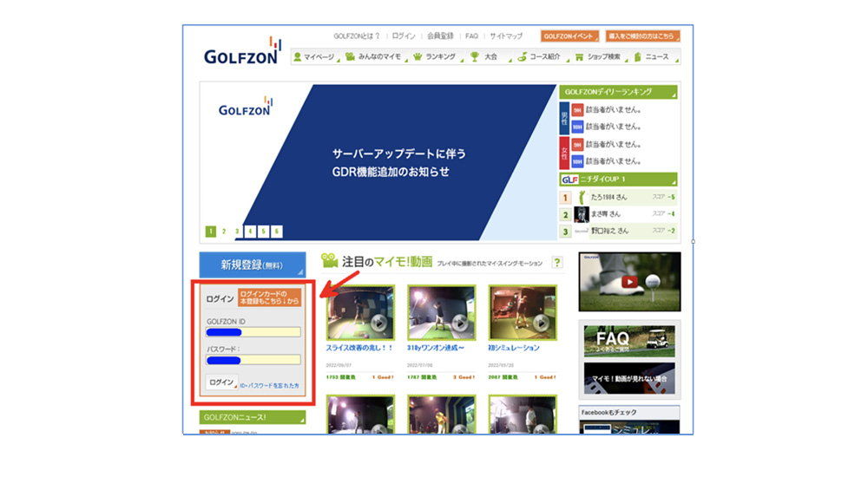Click the GOLFZONとは？ link at top
Viewport: 868px width, 477px height.
click(357, 36)
